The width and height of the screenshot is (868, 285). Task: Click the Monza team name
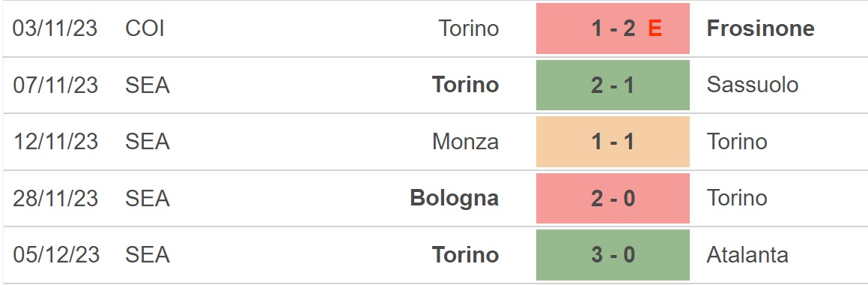[x=466, y=142]
